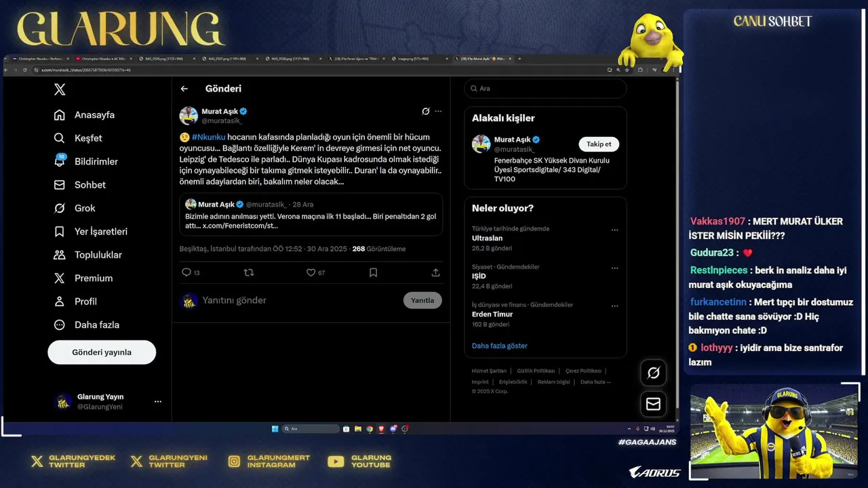Click the share icon on the post
Screen dimensions: 868x488
[x=435, y=272]
